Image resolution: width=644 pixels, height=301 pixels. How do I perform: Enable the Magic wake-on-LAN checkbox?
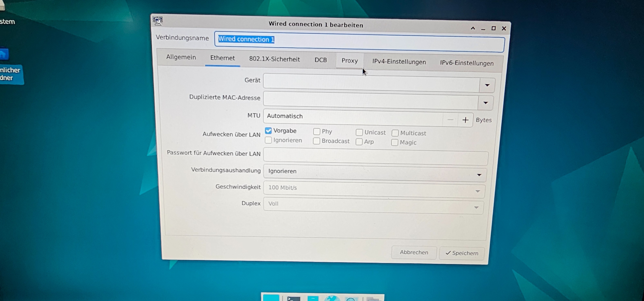coord(394,142)
